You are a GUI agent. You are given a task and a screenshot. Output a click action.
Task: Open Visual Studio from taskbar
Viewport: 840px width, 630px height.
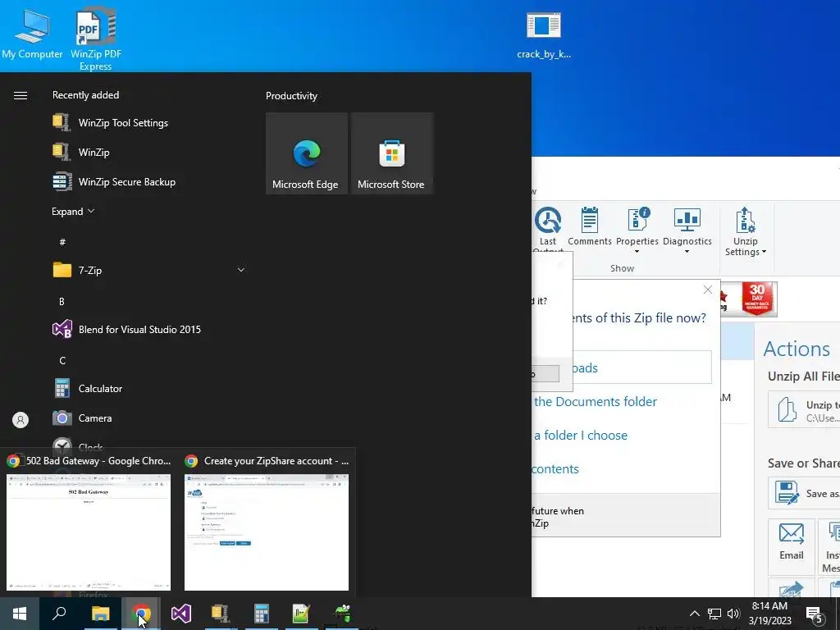click(x=181, y=614)
